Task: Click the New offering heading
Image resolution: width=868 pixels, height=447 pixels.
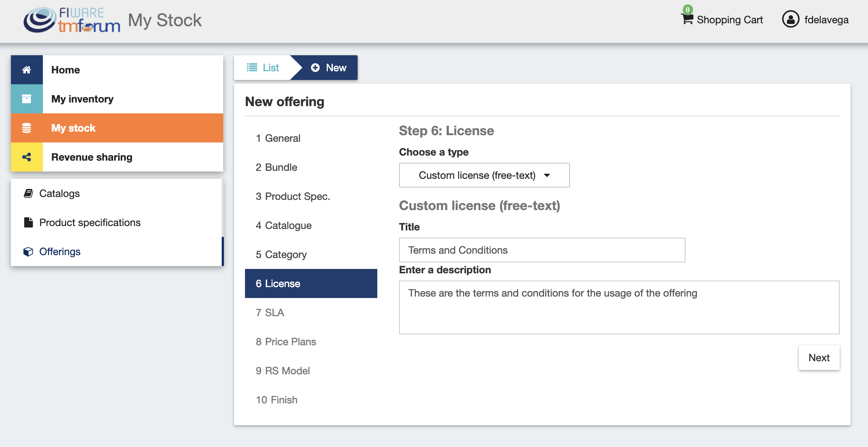Action: [285, 101]
